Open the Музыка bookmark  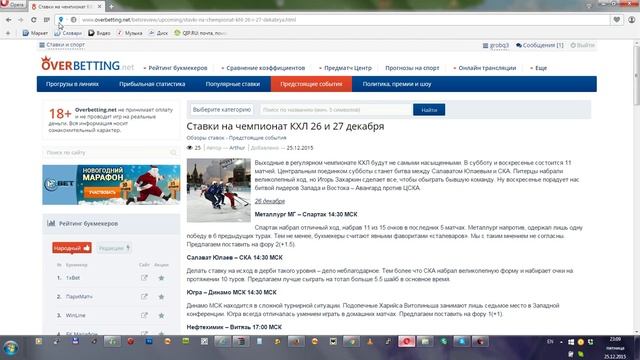129,33
